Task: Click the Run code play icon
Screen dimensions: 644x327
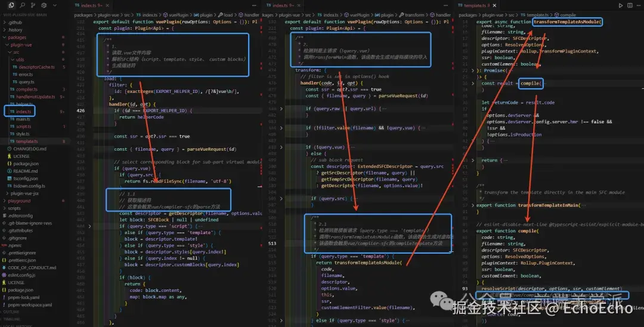Action: click(620, 5)
